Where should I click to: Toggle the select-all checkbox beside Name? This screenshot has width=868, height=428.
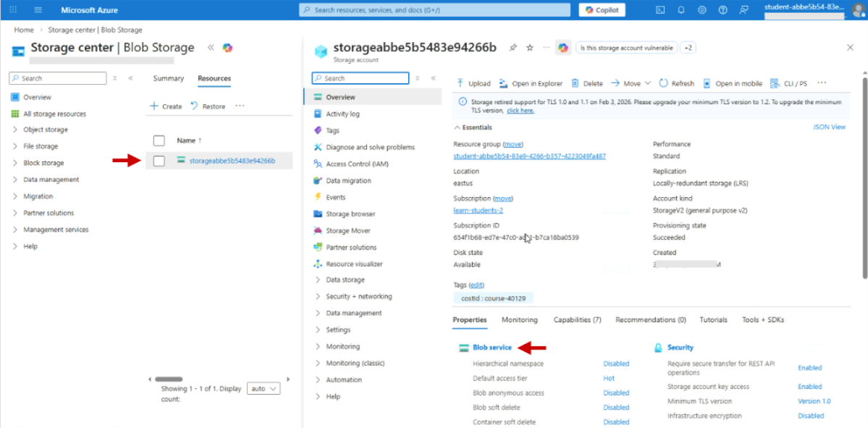[159, 140]
